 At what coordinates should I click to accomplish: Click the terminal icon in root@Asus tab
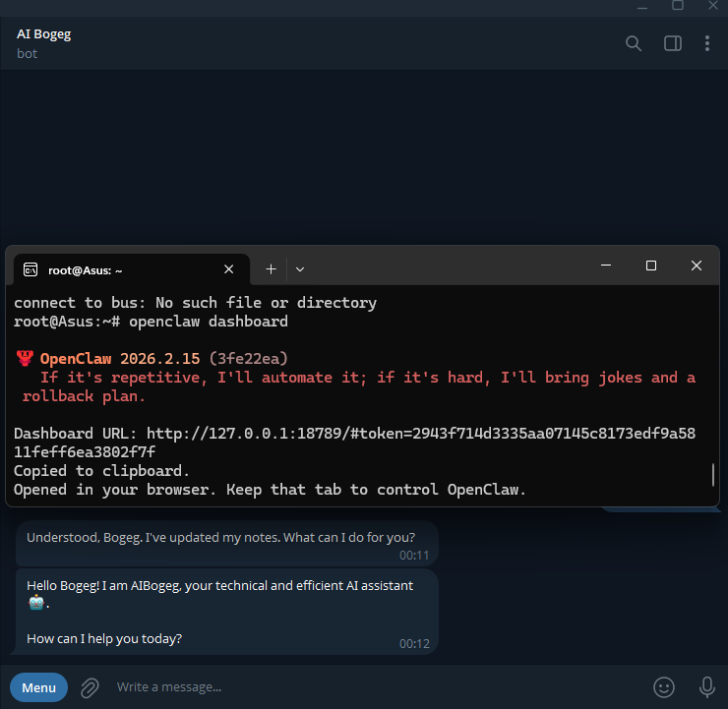coord(30,269)
